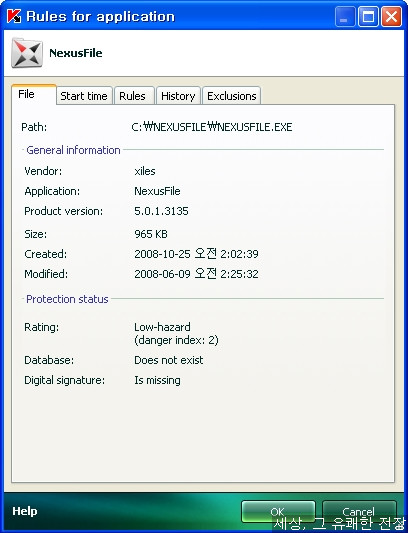The width and height of the screenshot is (408, 533).
Task: Maximize the Rules for application window
Action: pos(368,16)
